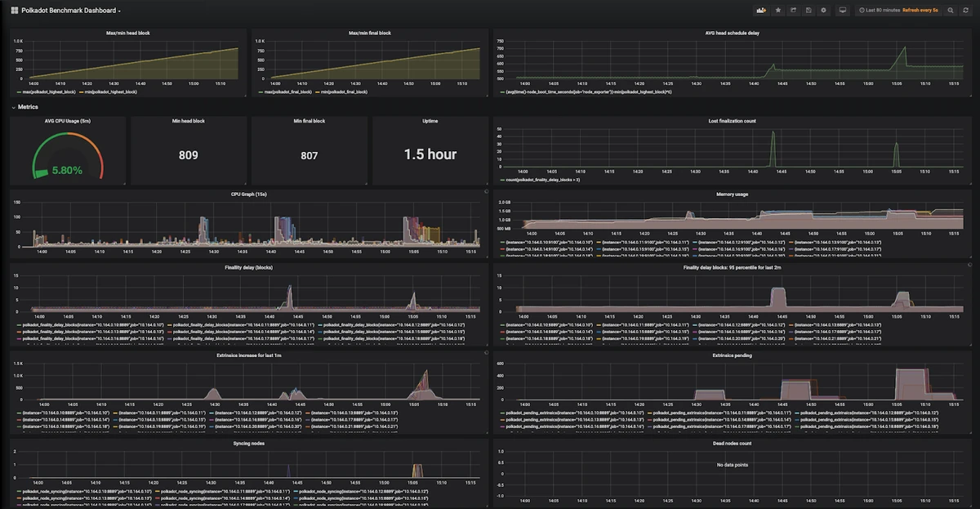Viewport: 980px width, 509px height.
Task: Open the Share dashboard icon
Action: pos(793,11)
